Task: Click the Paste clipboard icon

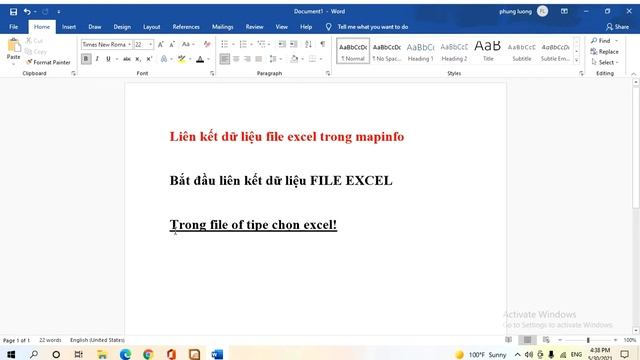Action: click(x=13, y=46)
